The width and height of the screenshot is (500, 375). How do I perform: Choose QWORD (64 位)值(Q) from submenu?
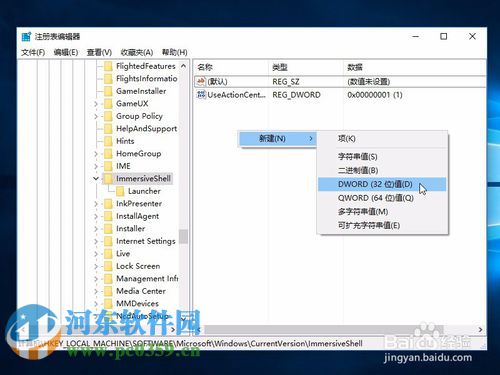click(x=382, y=198)
